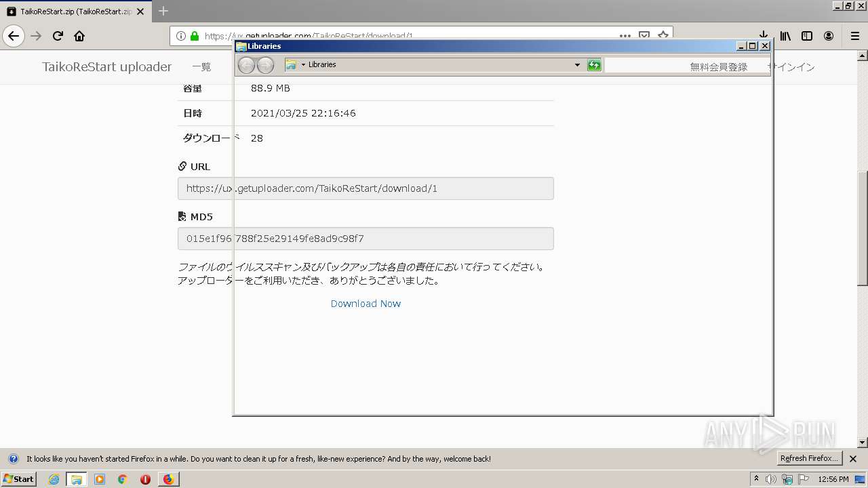Open the Firefox home page icon
868x488 pixels.
tap(79, 36)
